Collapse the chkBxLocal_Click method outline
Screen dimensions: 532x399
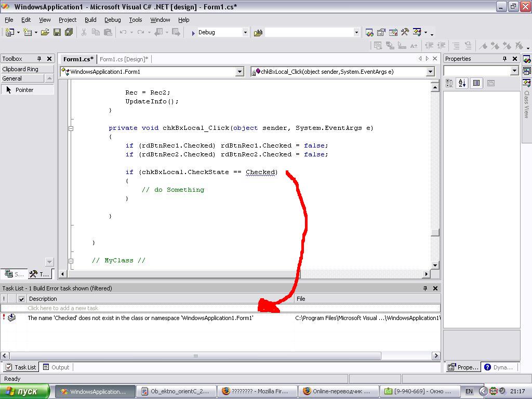coord(71,128)
